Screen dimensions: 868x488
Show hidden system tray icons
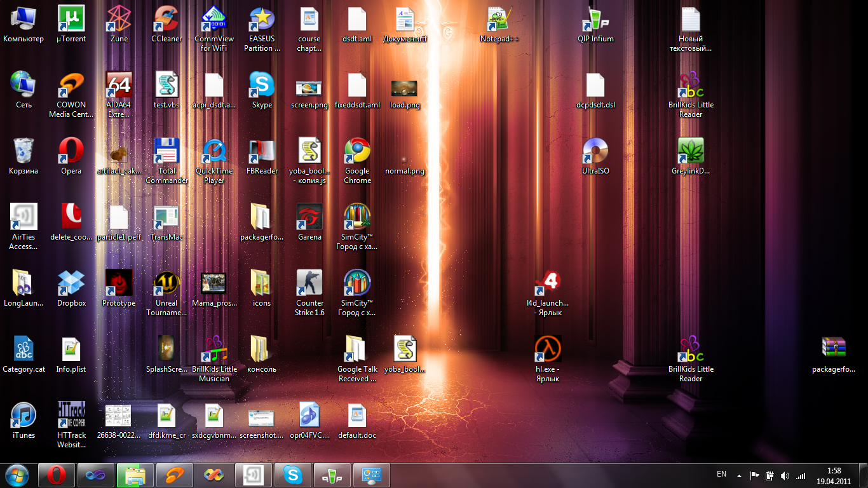point(739,475)
